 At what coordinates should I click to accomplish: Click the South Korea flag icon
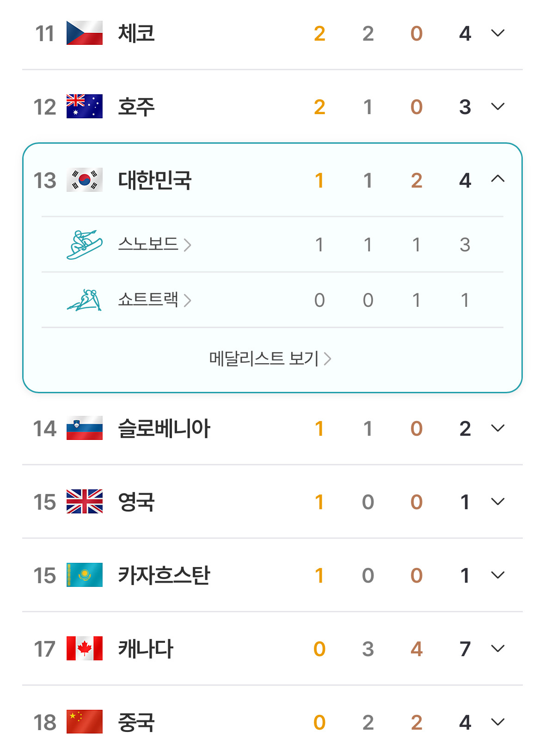85,180
